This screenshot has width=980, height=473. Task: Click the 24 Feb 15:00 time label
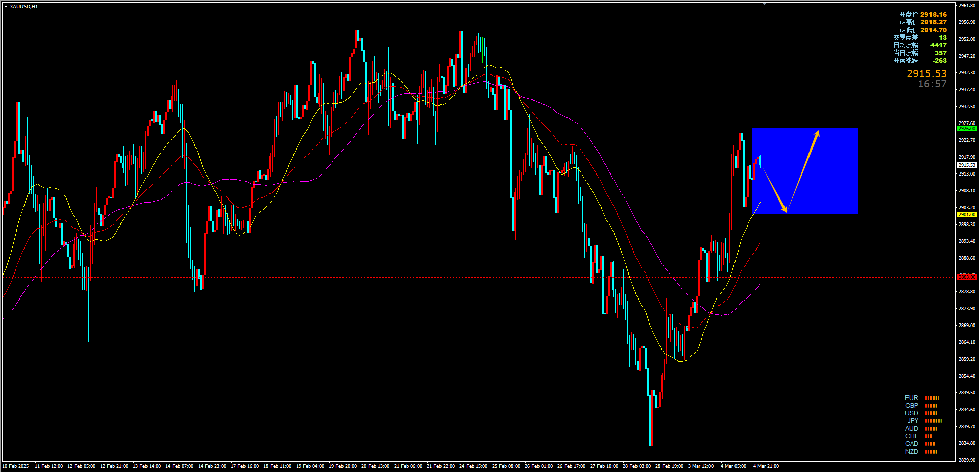[474, 466]
